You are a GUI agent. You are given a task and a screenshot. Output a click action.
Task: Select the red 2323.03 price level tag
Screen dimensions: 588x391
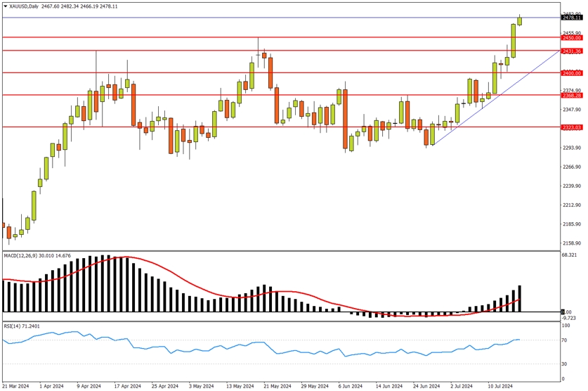click(572, 127)
